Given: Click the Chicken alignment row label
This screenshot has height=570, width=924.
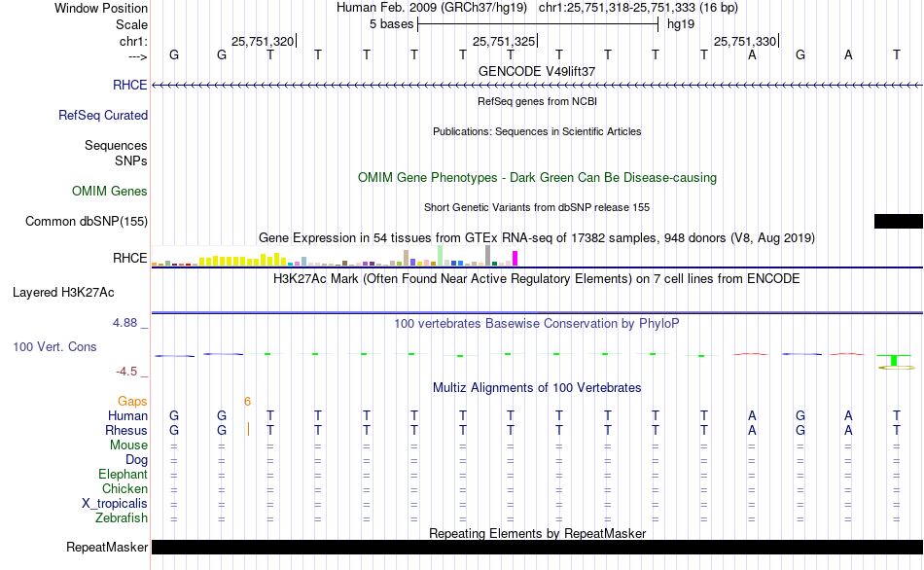Looking at the screenshot, I should click(x=124, y=488).
